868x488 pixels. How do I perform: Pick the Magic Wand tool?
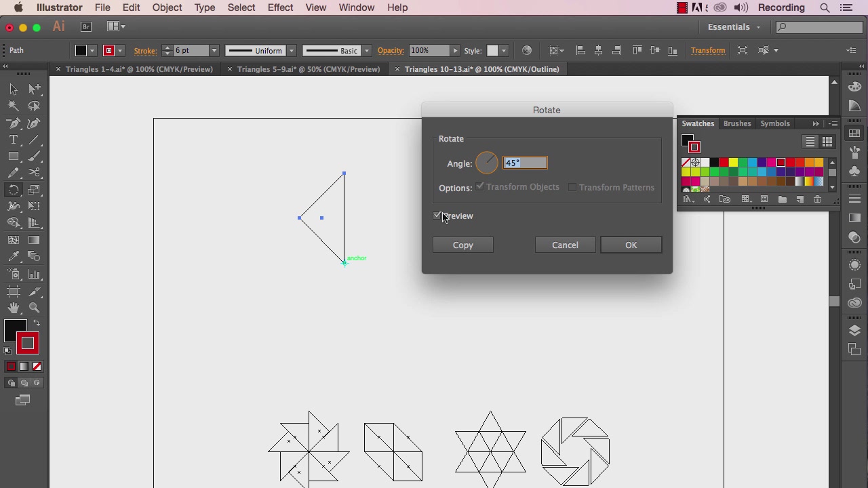coord(14,106)
